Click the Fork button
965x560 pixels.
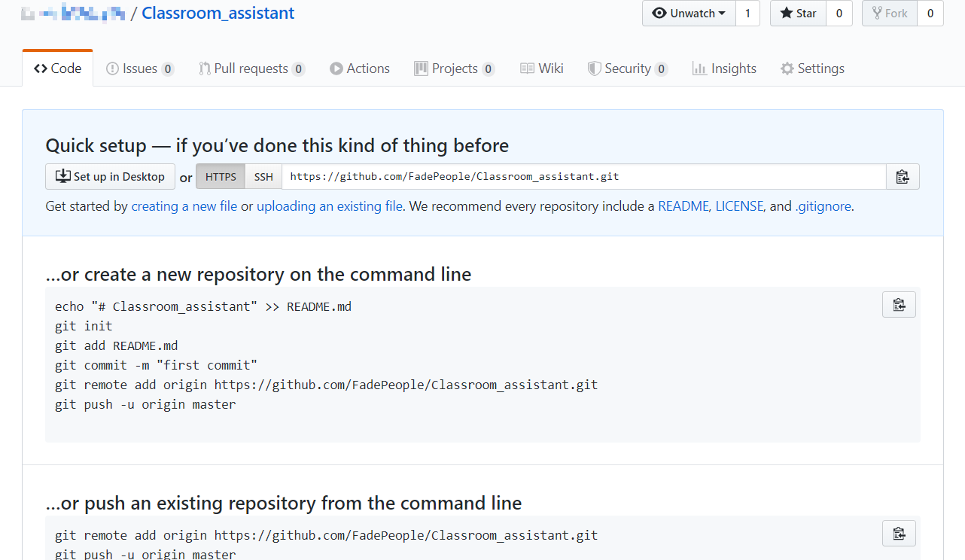coord(889,14)
